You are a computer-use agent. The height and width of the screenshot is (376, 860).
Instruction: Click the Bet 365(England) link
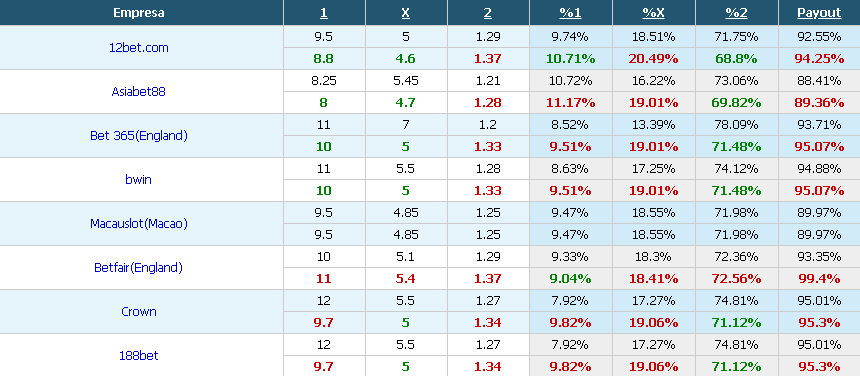tap(139, 135)
